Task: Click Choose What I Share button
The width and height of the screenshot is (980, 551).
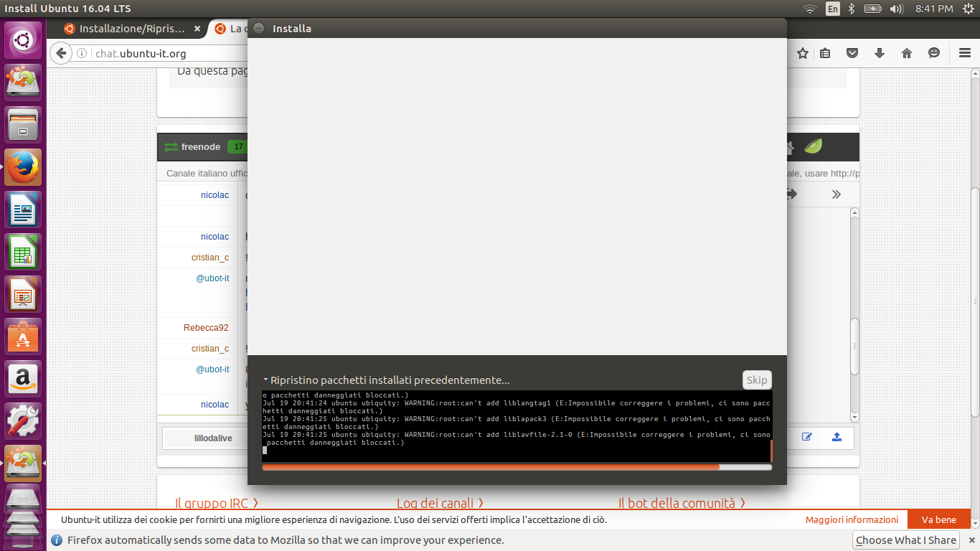Action: [x=906, y=540]
